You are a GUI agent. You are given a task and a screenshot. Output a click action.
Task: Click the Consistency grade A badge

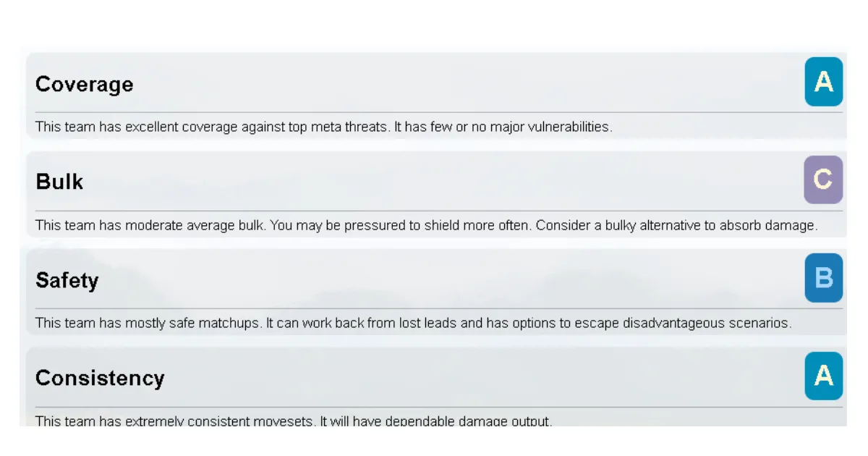(823, 376)
